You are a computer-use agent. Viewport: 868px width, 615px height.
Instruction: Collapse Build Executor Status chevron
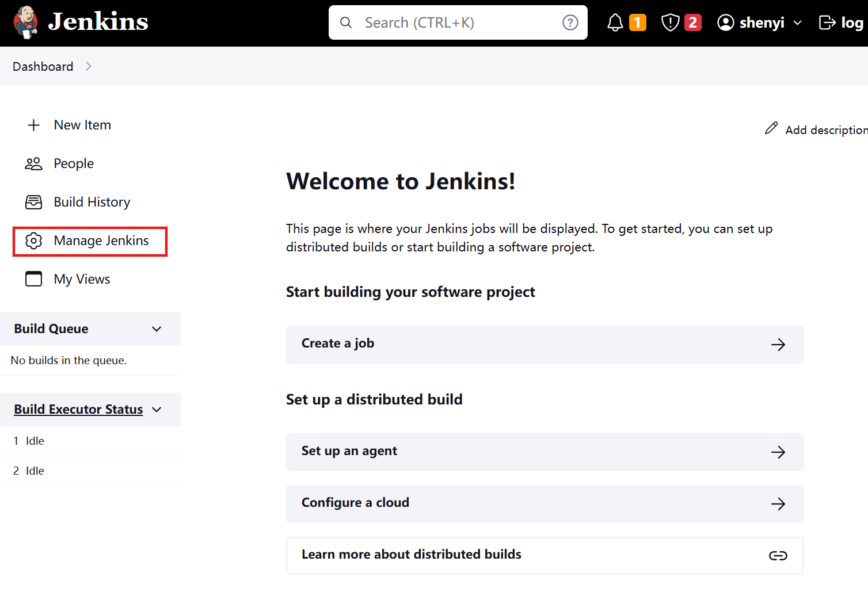point(157,410)
